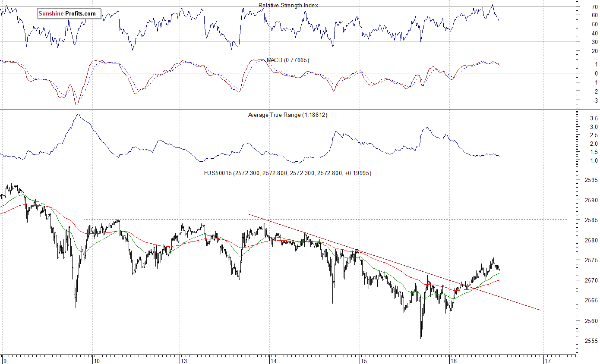Click the 2.5 label on the ATR axis

click(x=594, y=135)
